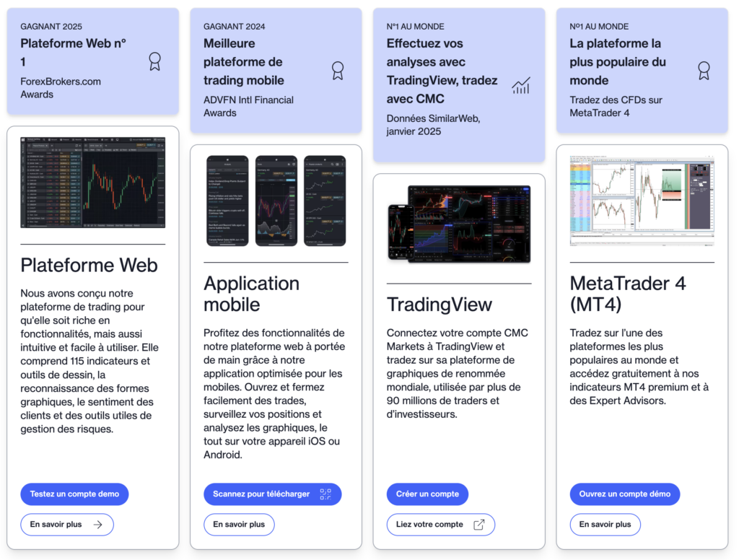The width and height of the screenshot is (739, 560).
Task: Click the Application mobile description paragraph
Action: pyautogui.click(x=274, y=393)
